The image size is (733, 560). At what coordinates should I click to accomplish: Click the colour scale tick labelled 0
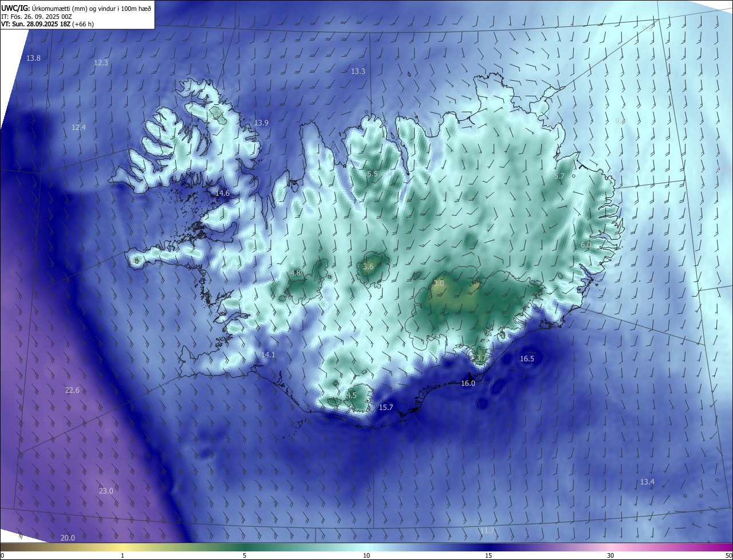coord(2,555)
